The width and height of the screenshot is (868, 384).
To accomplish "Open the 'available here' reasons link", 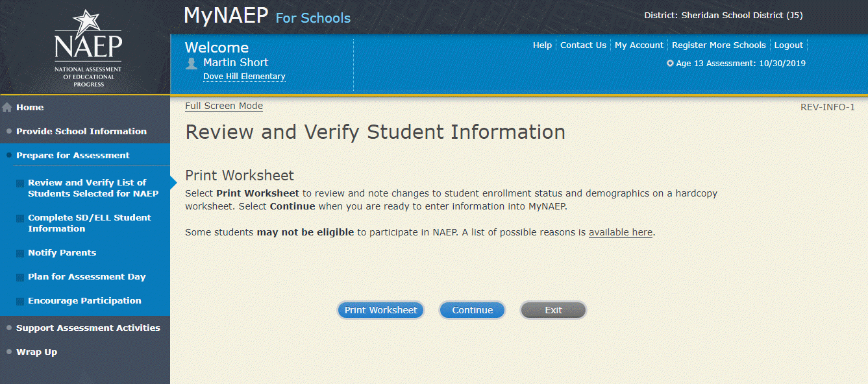I will 620,232.
